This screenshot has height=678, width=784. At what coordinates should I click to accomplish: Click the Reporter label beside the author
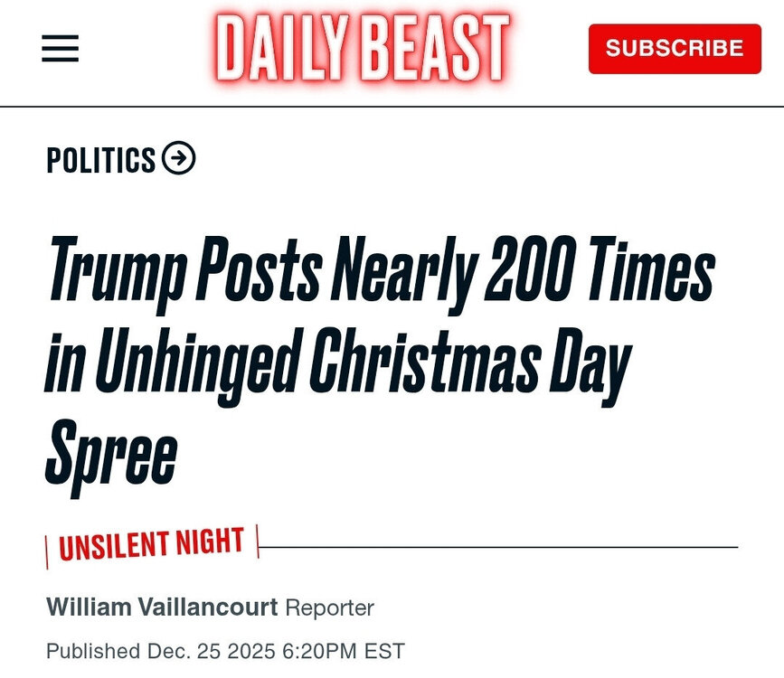[x=329, y=607]
